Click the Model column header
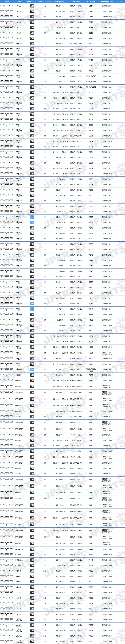 19,2
